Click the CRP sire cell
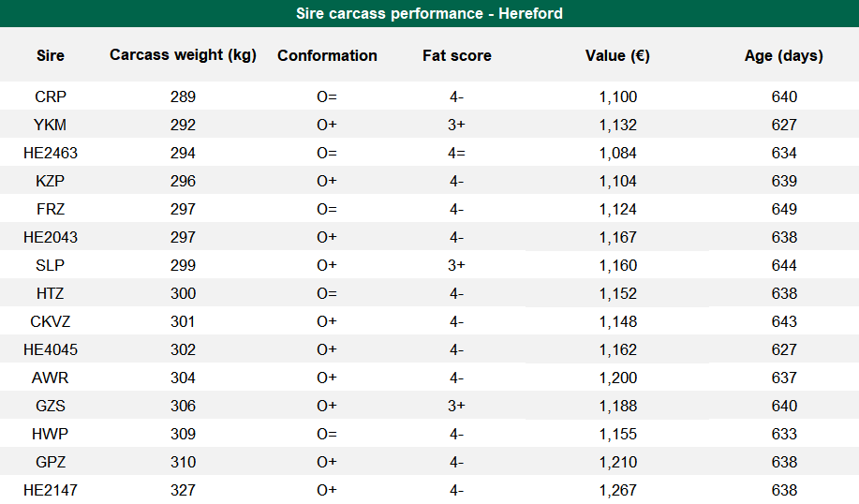 coord(51,96)
